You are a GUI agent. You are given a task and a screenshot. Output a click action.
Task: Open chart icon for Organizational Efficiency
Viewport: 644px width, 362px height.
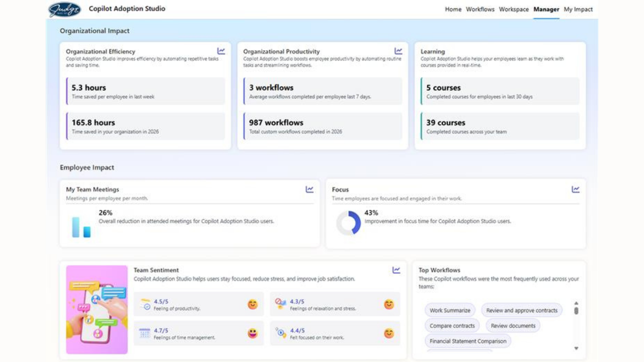[221, 51]
